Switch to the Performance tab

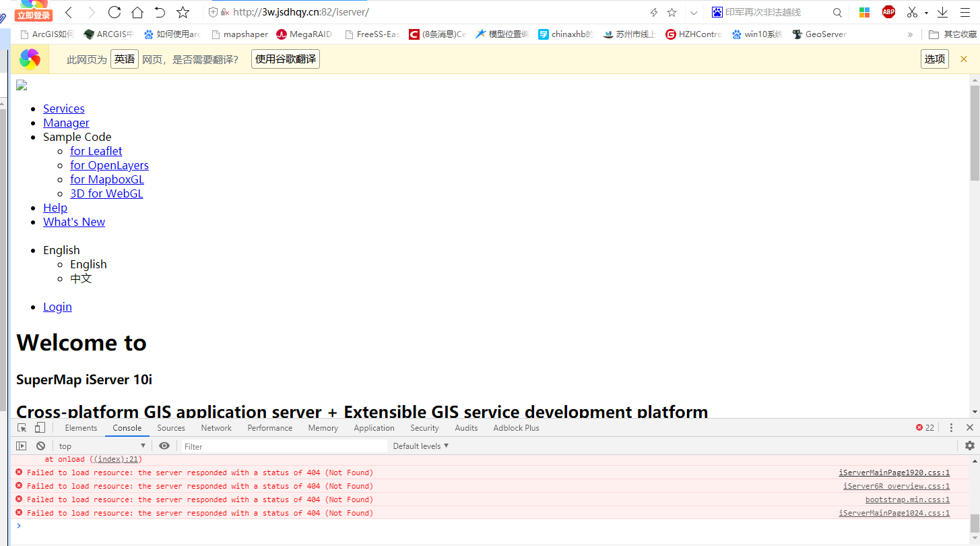click(270, 428)
